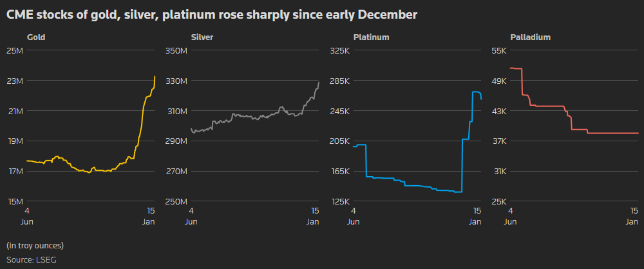Click the 4 Jun date on Silver chart
644x269 pixels.
[191, 216]
